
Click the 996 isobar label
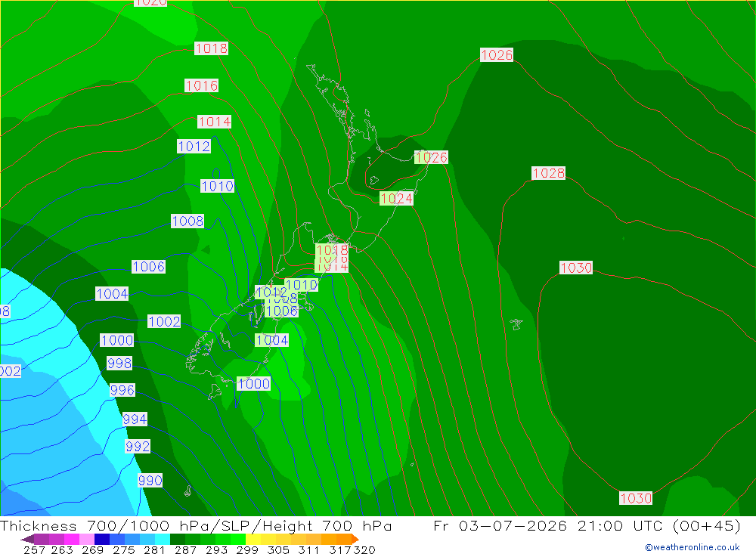pos(122,390)
